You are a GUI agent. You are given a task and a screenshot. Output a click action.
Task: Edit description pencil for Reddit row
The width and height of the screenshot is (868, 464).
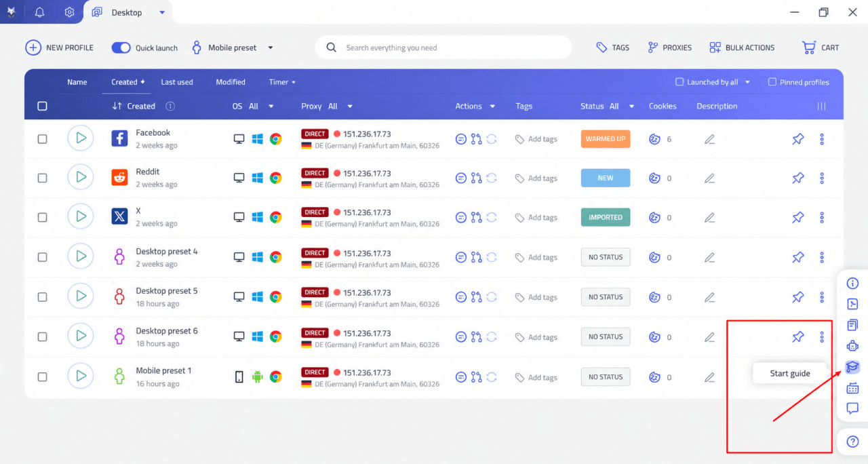tap(709, 178)
